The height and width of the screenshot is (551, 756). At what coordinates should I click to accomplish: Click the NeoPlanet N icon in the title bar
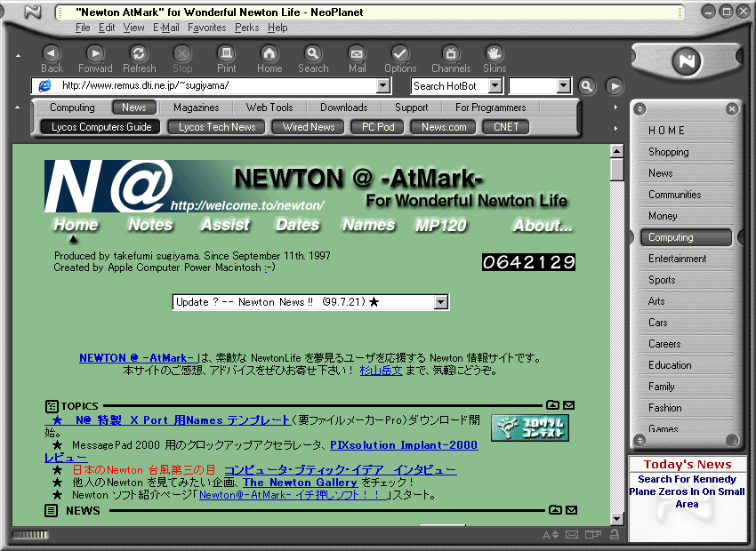pyautogui.click(x=33, y=12)
